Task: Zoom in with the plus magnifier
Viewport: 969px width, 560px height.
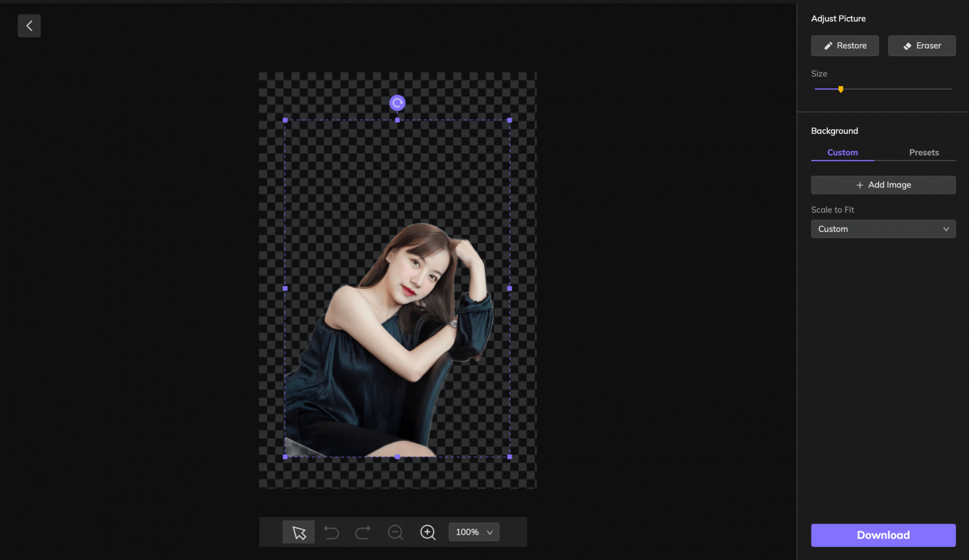Action: pos(428,532)
